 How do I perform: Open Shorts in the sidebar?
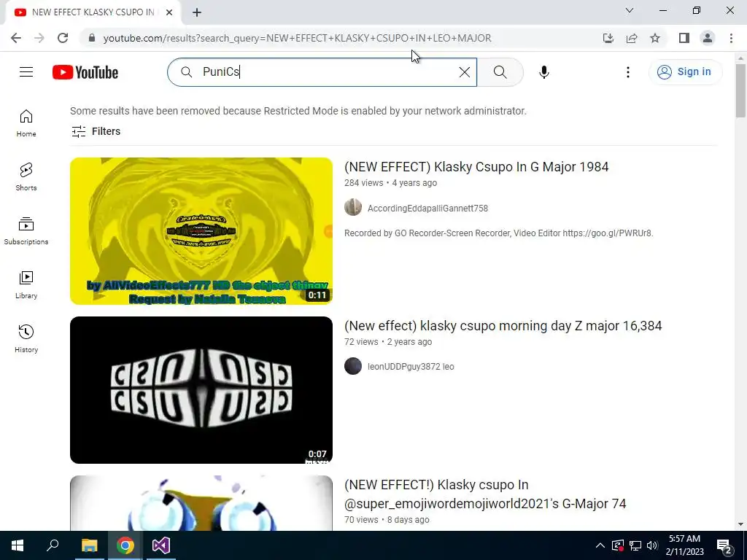click(x=26, y=177)
